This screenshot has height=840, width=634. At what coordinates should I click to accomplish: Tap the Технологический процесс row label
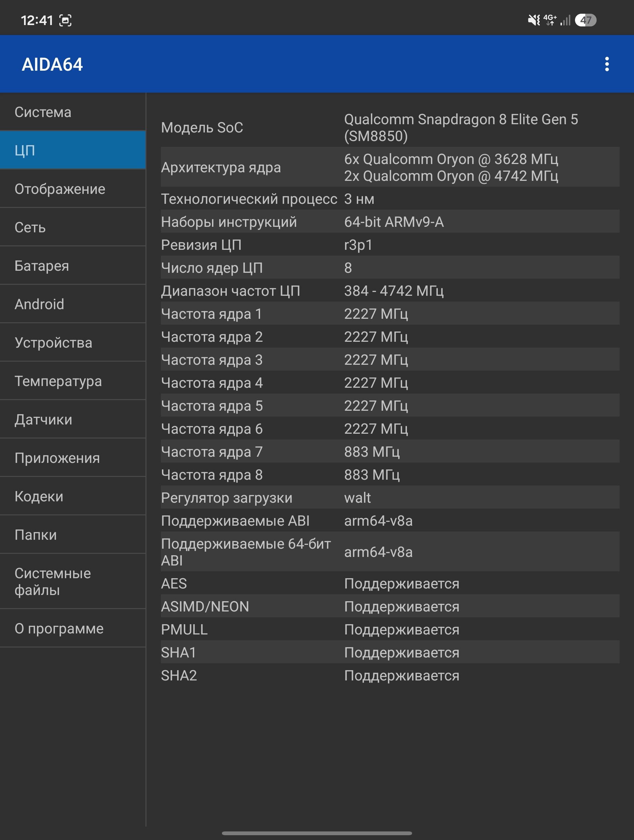(x=249, y=199)
